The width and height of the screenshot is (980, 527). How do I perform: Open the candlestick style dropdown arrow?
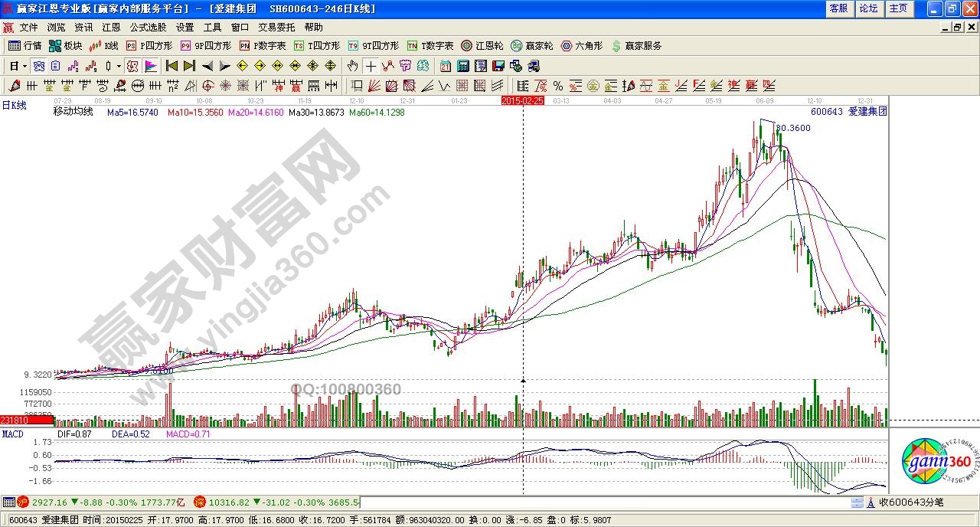tap(119, 66)
